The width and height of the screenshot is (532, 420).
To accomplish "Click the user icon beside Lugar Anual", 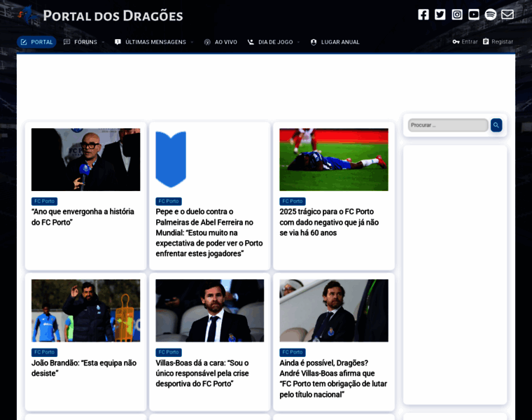I will [x=314, y=42].
